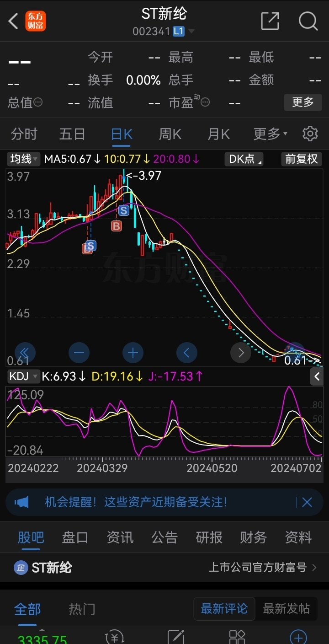Select the 全部 posts filter
This screenshot has height=644, width=329.
(27, 609)
